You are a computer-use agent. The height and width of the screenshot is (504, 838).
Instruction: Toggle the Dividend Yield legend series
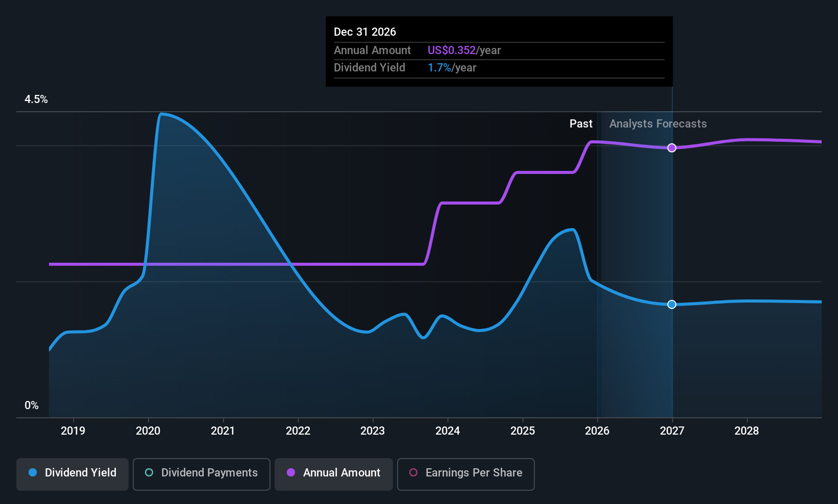coord(72,473)
